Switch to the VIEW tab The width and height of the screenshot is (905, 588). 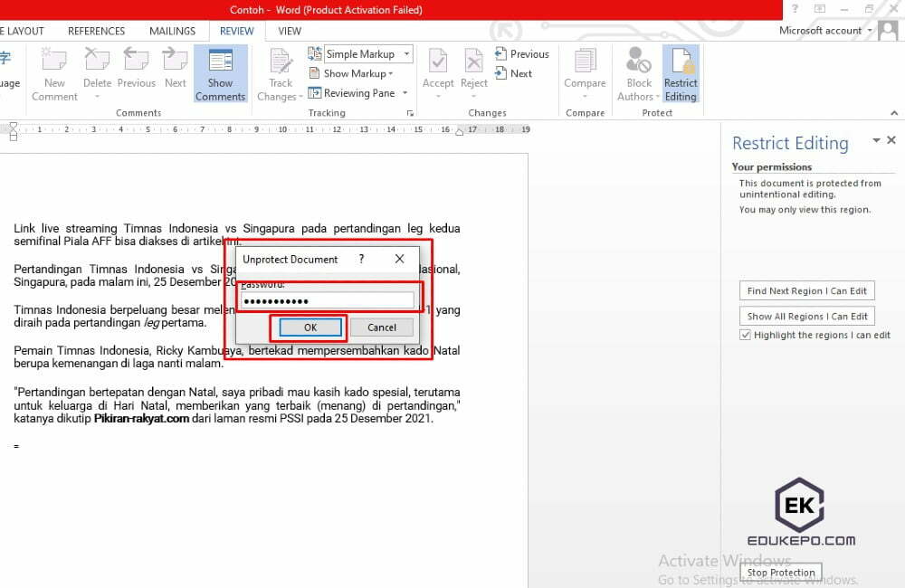290,30
